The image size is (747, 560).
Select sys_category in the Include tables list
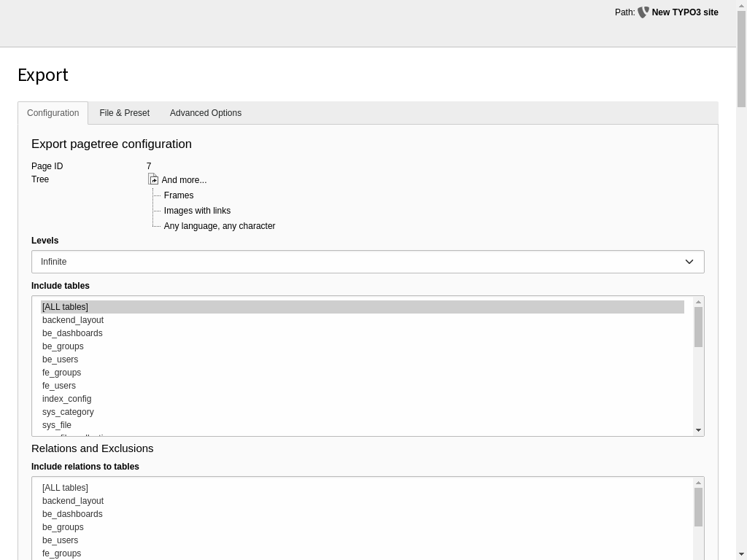[x=68, y=412]
